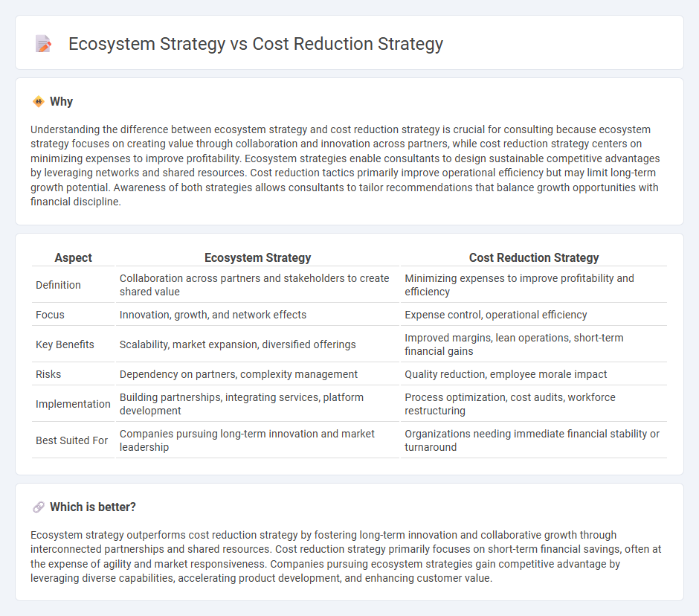Click the paragraph starting 'Ecosystem strategy outperforms'

pos(346,556)
